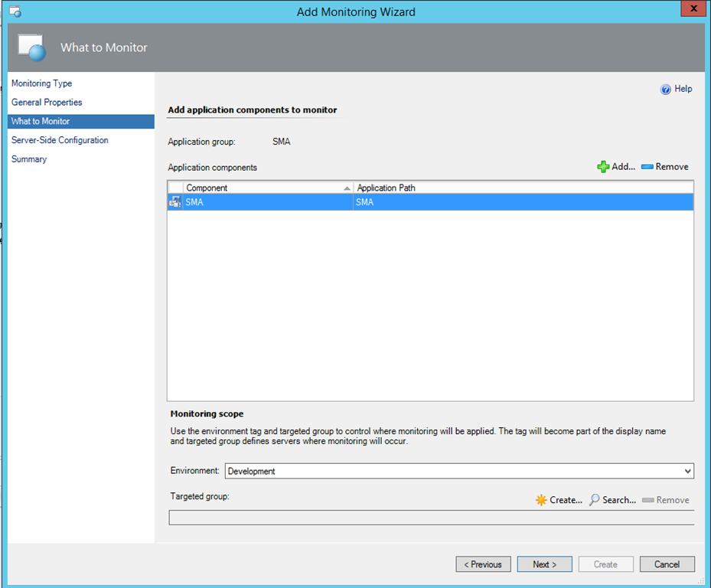Click the SMA component row icon

tap(175, 202)
